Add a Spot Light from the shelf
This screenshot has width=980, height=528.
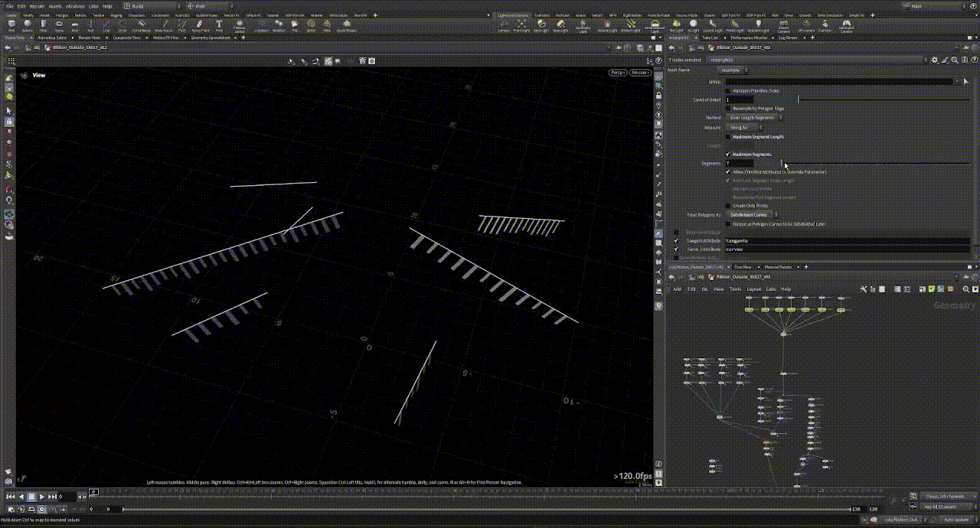(541, 25)
